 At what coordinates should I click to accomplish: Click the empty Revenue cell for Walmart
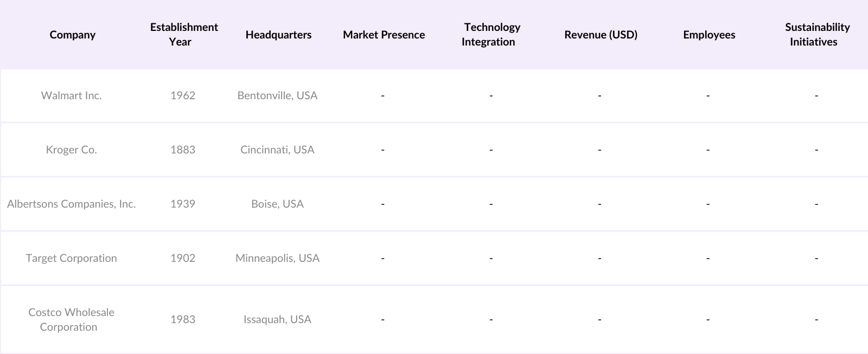point(599,95)
